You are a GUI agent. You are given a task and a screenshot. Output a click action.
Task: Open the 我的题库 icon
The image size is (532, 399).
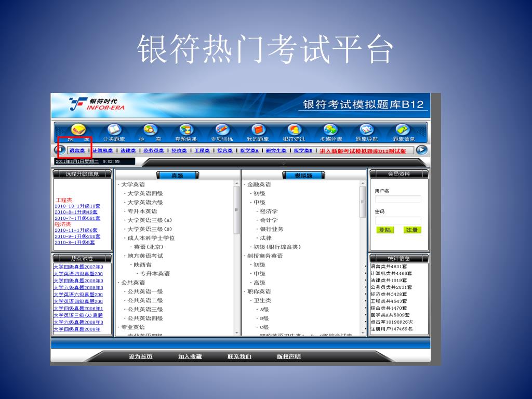tap(258, 130)
